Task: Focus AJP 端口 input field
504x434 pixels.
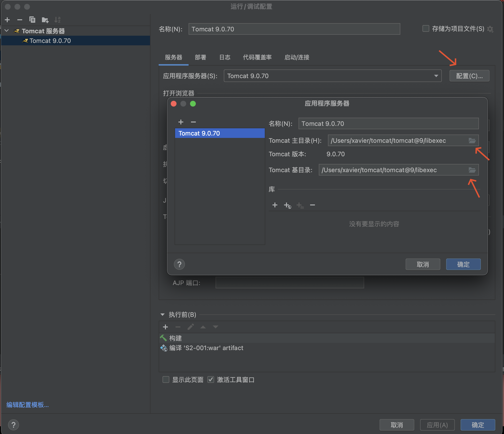Action: tap(290, 283)
